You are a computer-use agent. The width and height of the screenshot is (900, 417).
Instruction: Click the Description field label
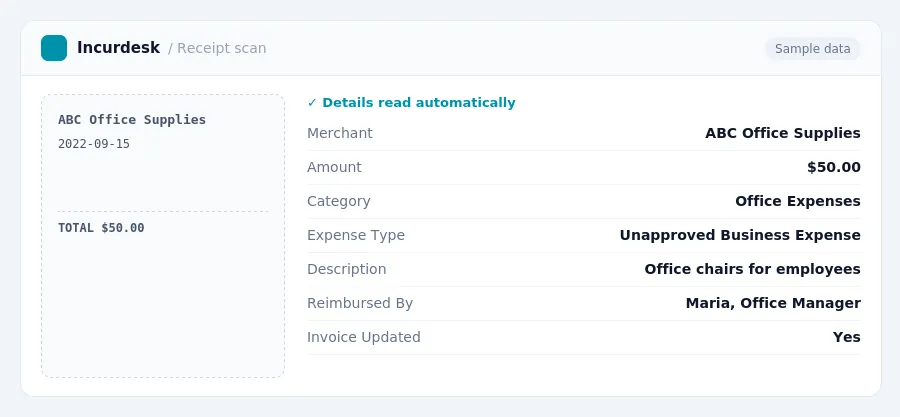click(x=347, y=269)
